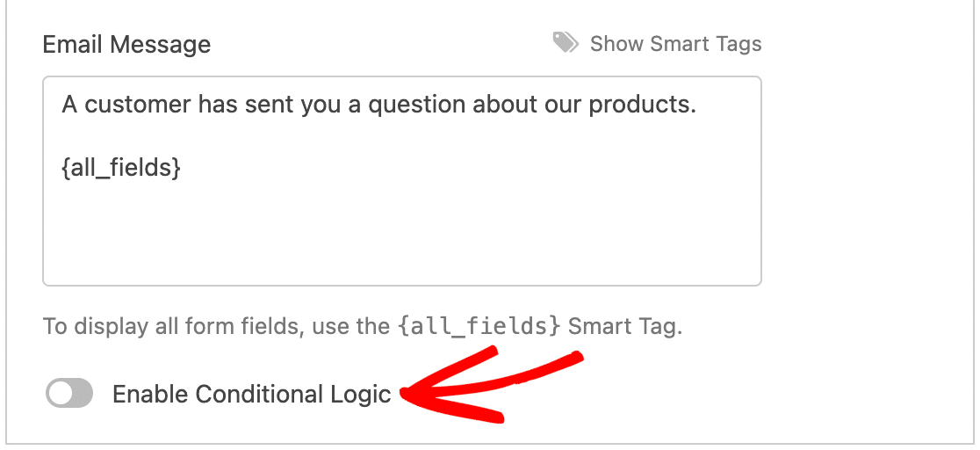This screenshot has height=450, width=980.
Task: Click the empty space below {all_fields} in textarea
Action: pos(401,237)
